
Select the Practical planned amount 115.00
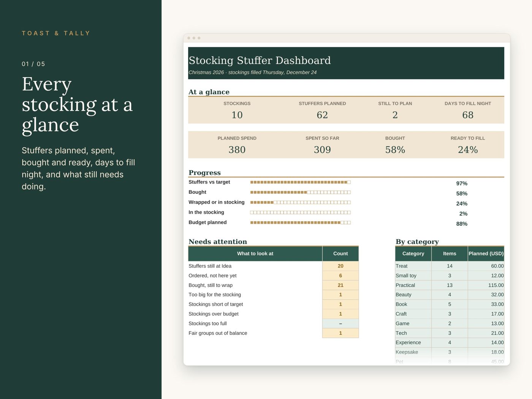coord(486,285)
